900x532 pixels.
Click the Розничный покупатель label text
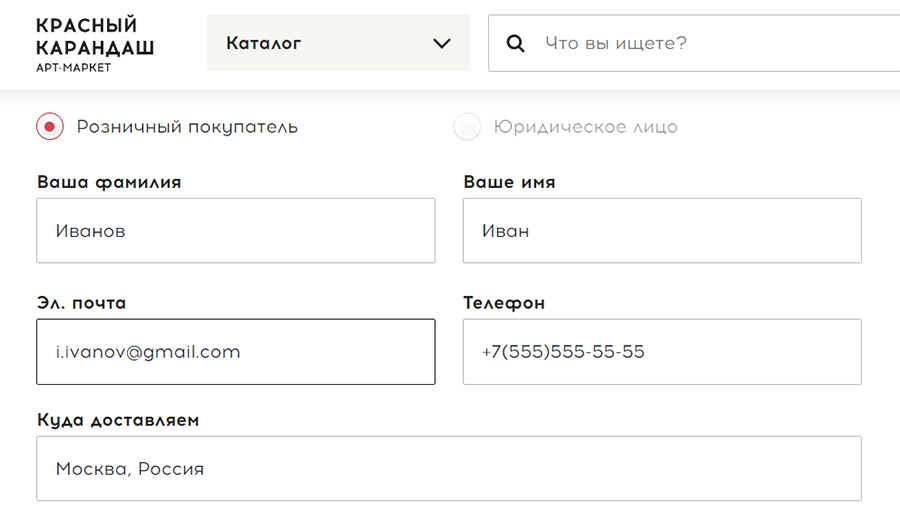coord(187,127)
